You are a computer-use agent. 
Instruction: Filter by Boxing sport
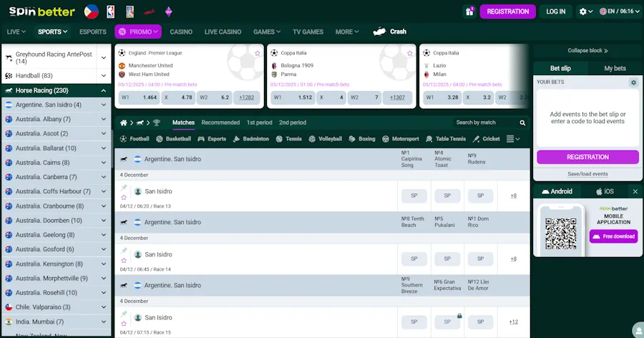click(x=362, y=139)
